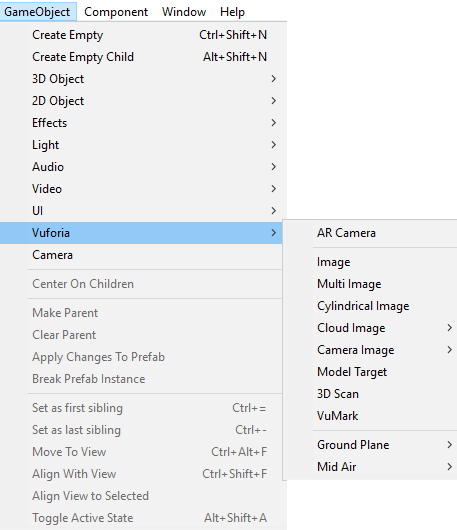Open the Window menu

coord(184,12)
